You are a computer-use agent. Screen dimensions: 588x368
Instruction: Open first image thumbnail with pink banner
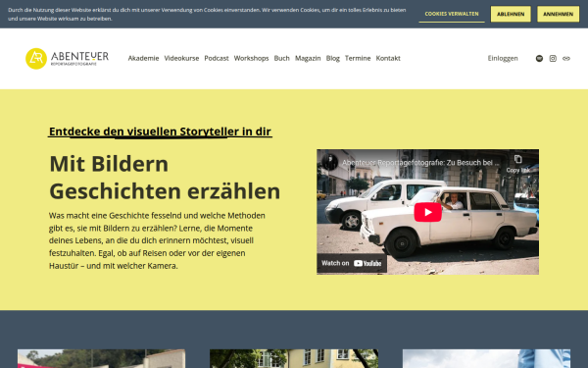[x=101, y=358]
